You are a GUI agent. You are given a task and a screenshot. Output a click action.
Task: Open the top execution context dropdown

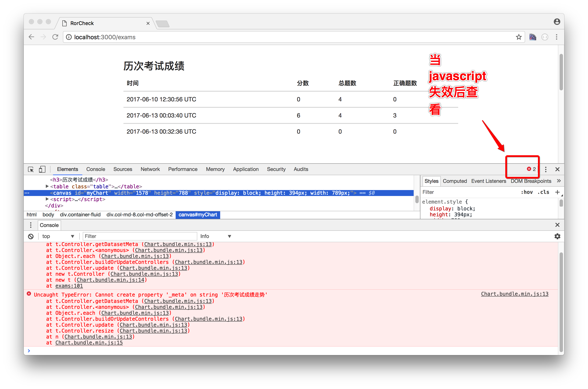58,236
